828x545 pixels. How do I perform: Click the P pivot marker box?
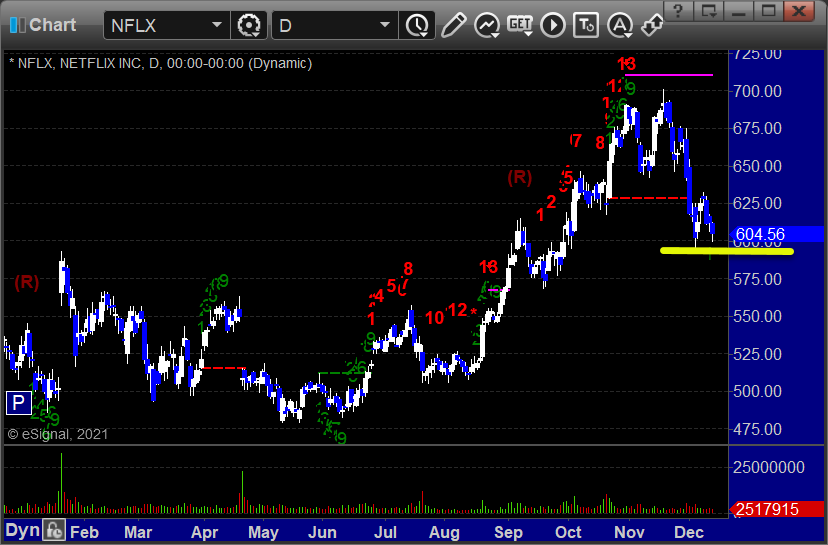point(18,403)
